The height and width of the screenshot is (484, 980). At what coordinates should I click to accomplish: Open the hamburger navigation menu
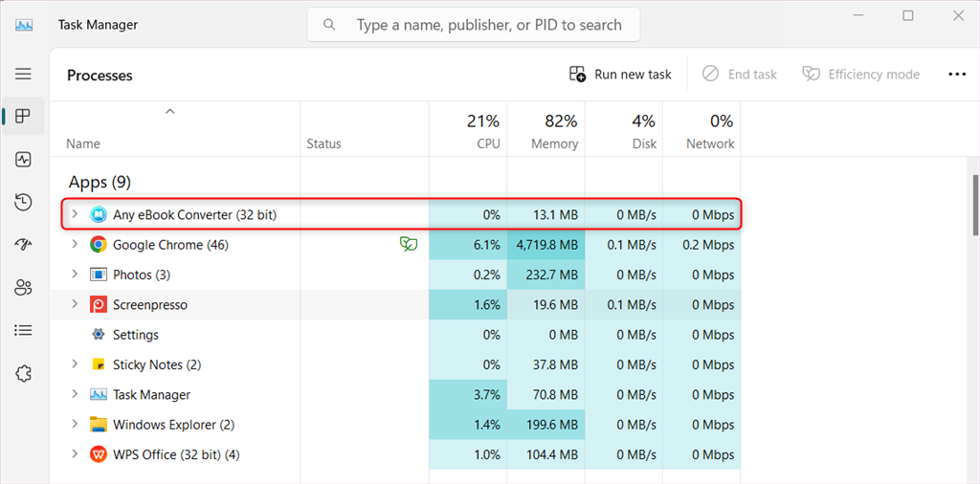click(23, 74)
